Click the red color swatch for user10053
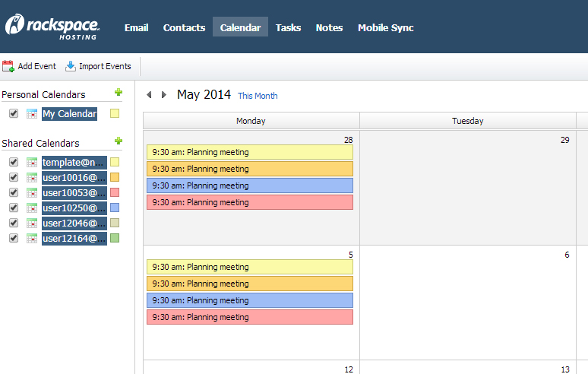588x374 pixels. 115,192
